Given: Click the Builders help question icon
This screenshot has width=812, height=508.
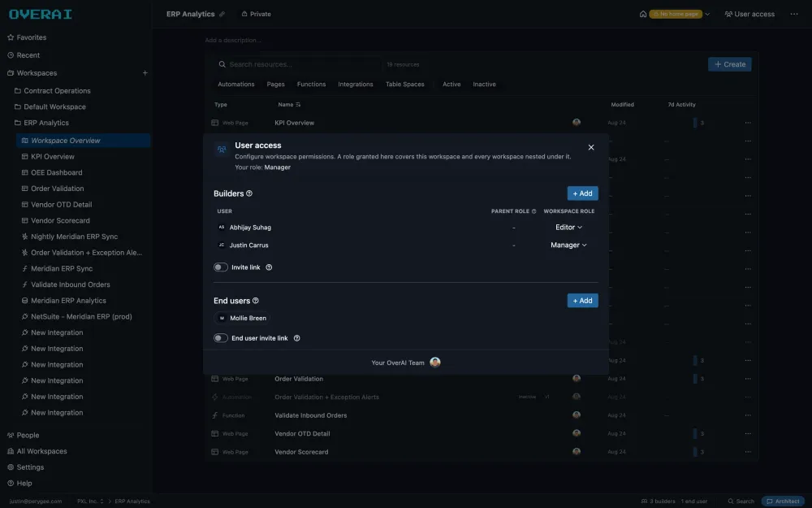Looking at the screenshot, I should click(x=249, y=193).
